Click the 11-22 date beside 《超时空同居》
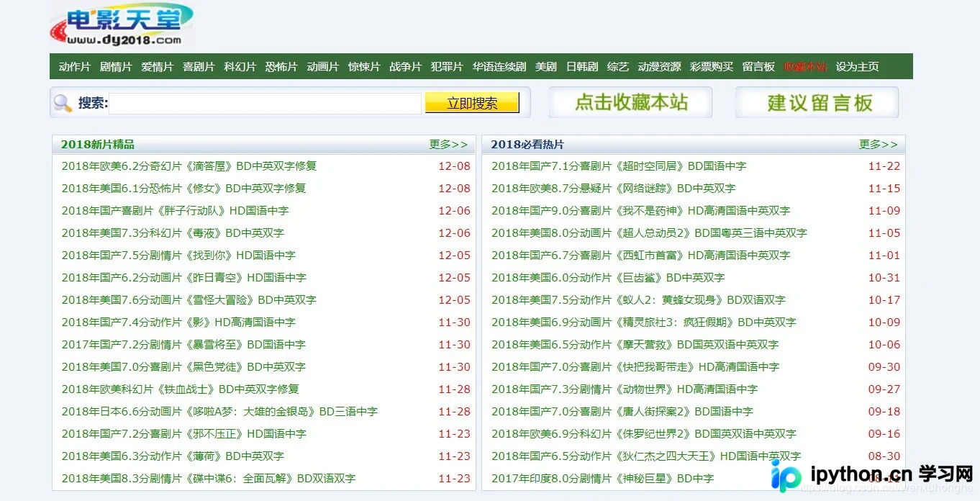 pyautogui.click(x=884, y=166)
